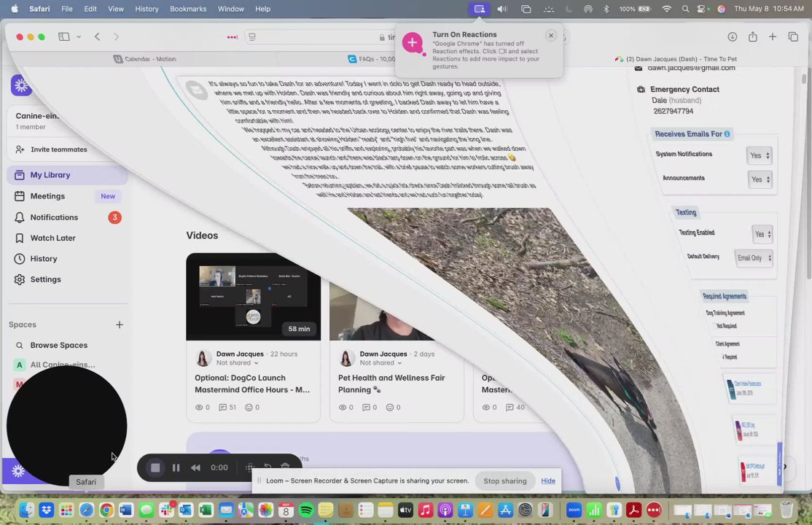Image resolution: width=812 pixels, height=525 pixels.
Task: Open sidebar options chevron in Safari toolbar
Action: 79,36
